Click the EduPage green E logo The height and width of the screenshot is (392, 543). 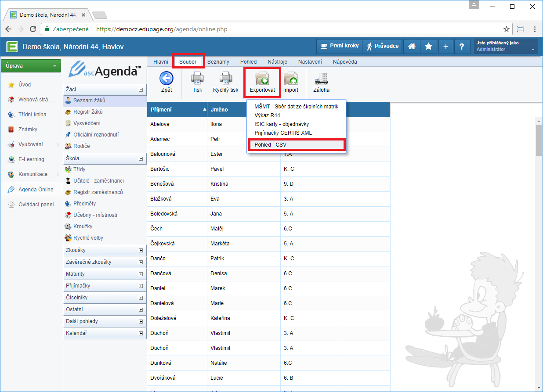point(11,46)
